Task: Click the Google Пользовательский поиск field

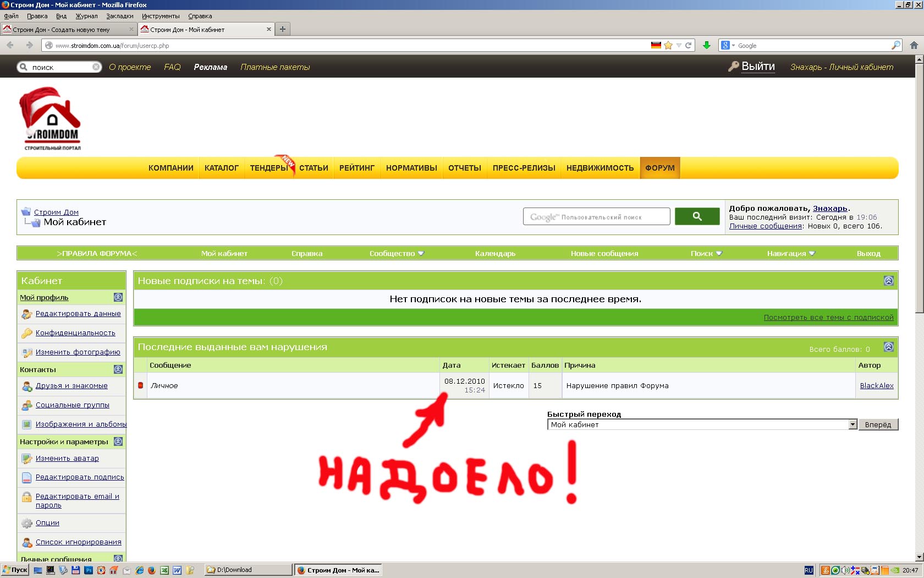Action: coord(596,216)
